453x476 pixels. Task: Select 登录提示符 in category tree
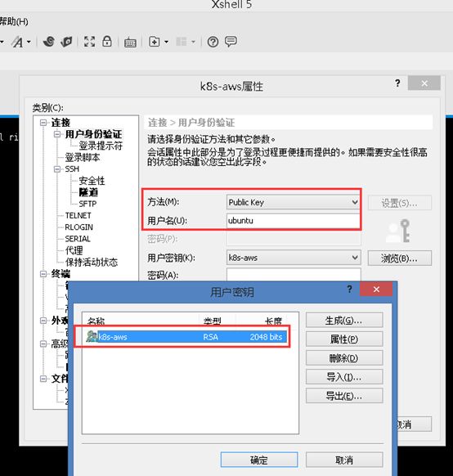point(101,146)
